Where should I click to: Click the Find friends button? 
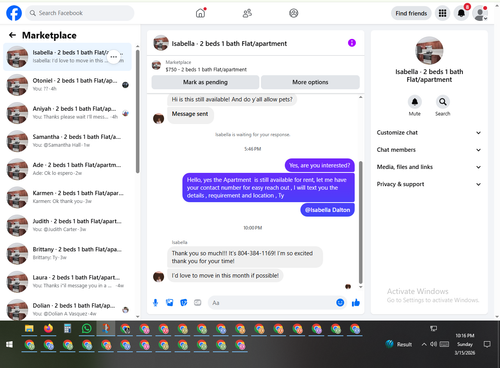(x=411, y=13)
